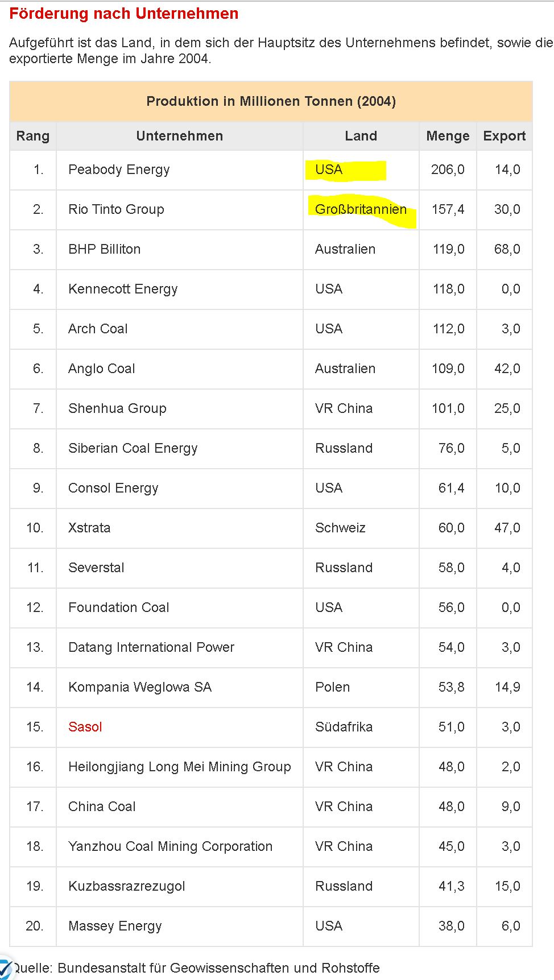Click the Rang column header
This screenshot has height=980, width=554.
[33, 136]
